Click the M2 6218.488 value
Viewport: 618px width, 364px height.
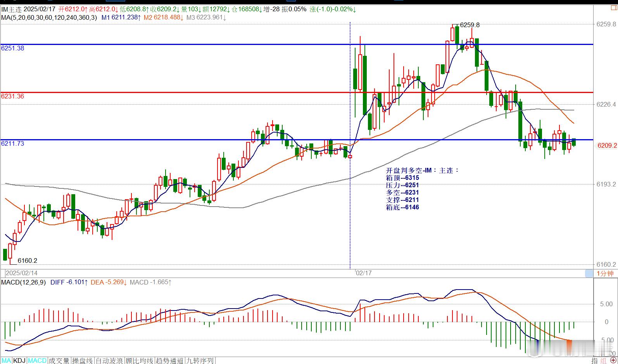pyautogui.click(x=163, y=17)
